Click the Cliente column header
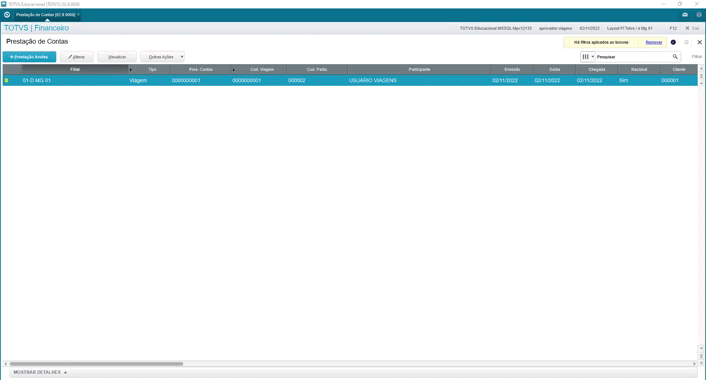 point(679,69)
